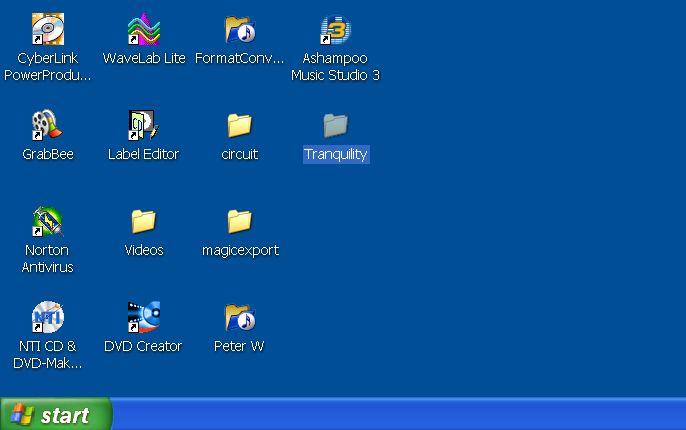Select the GrabBee film reel icon
686x430 pixels.
(47, 126)
